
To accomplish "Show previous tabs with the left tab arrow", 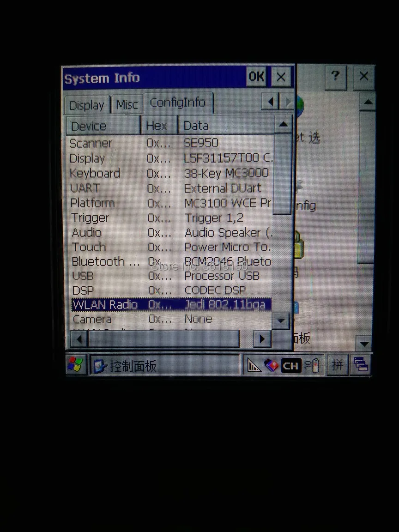I will [270, 102].
